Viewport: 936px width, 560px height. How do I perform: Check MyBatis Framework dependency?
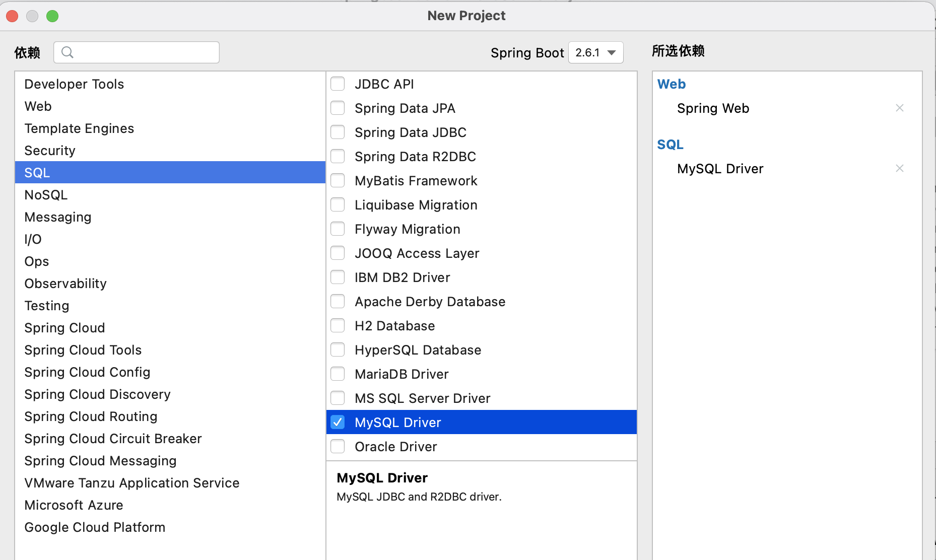coord(338,180)
